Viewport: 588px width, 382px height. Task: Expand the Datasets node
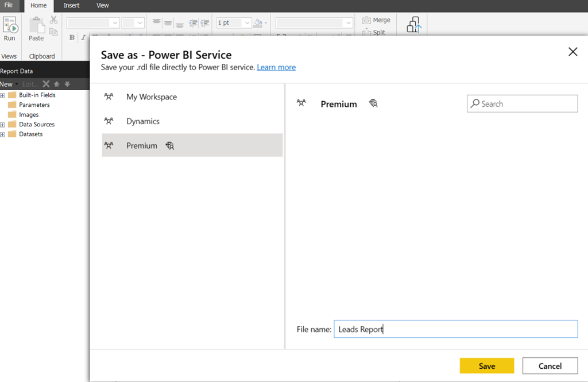(3, 134)
